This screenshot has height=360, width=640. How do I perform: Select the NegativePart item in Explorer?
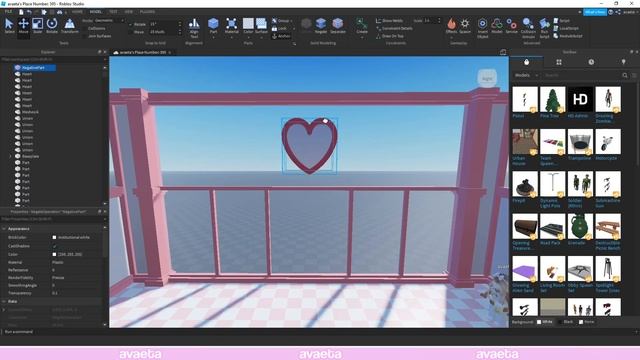[x=34, y=68]
